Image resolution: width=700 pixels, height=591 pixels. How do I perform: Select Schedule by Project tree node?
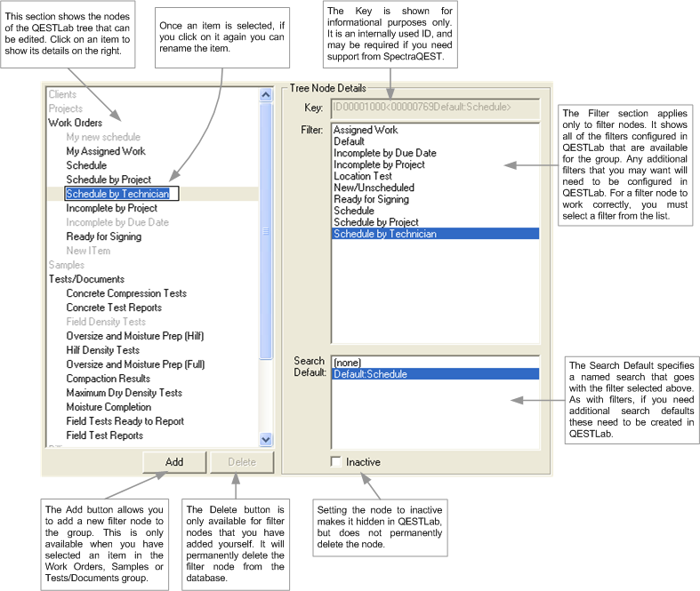click(109, 180)
